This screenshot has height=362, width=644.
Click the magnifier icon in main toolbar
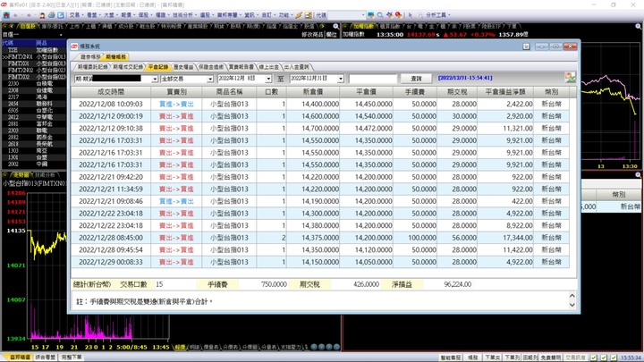click(380, 15)
